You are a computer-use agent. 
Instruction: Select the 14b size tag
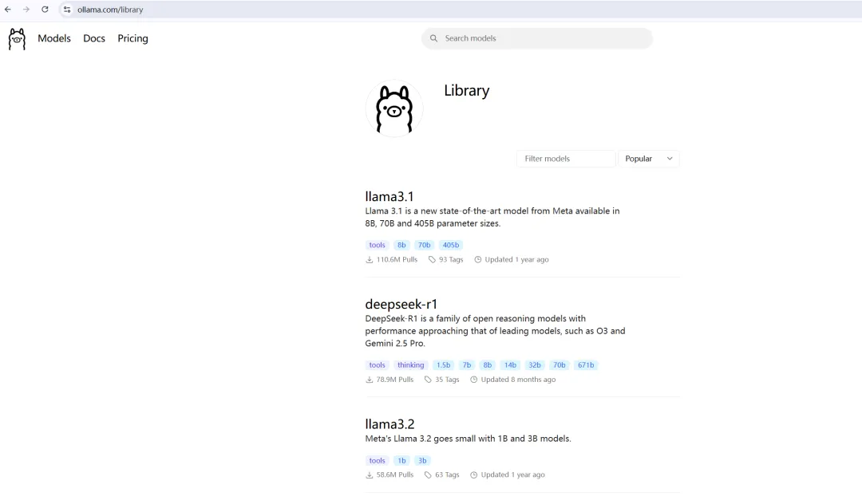coord(510,365)
